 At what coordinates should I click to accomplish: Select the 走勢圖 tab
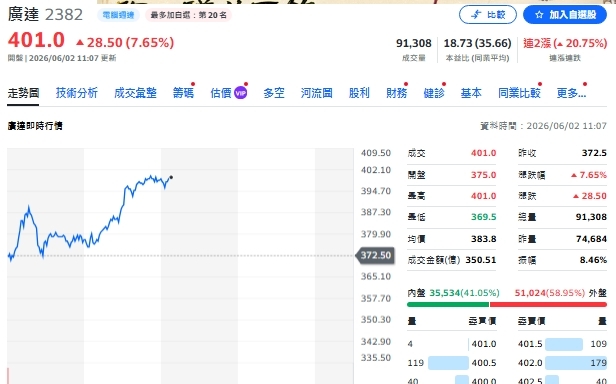point(23,93)
